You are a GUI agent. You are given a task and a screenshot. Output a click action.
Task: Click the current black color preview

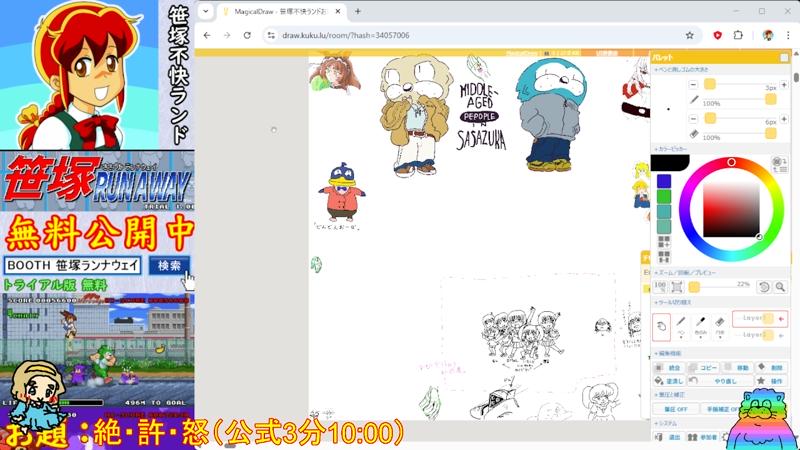coord(670,163)
